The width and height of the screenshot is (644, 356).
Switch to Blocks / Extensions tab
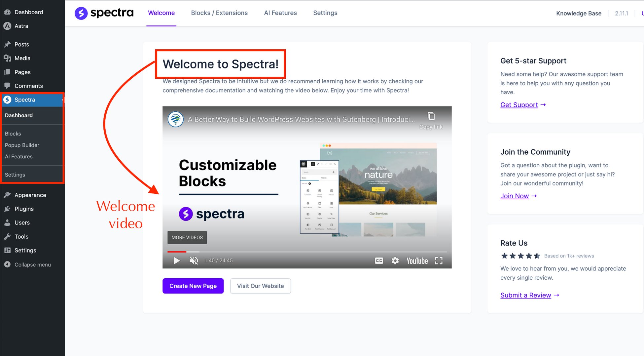click(219, 13)
